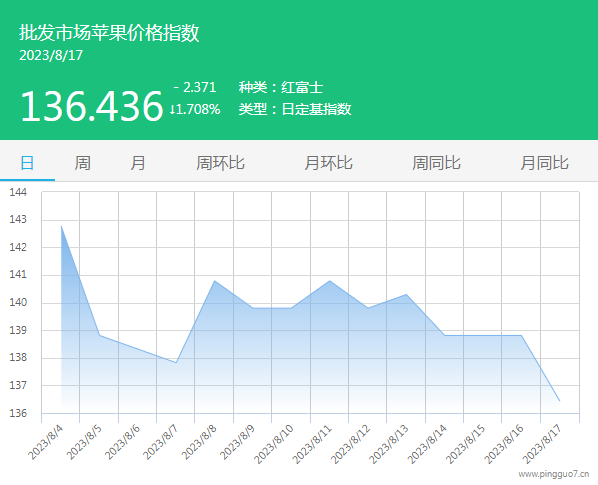
Task: Click the 批发市场苹果价格指数 title
Action: [109, 32]
